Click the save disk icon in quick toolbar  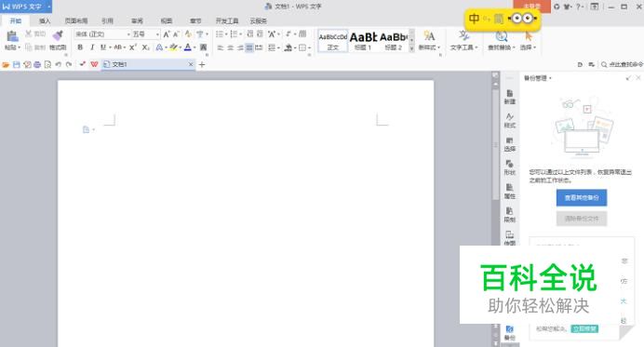coord(17,64)
